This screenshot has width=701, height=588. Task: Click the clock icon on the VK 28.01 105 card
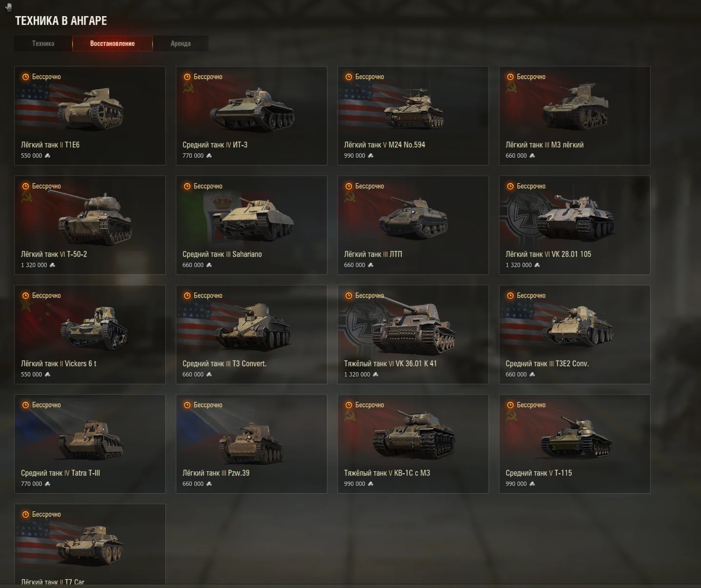click(510, 186)
